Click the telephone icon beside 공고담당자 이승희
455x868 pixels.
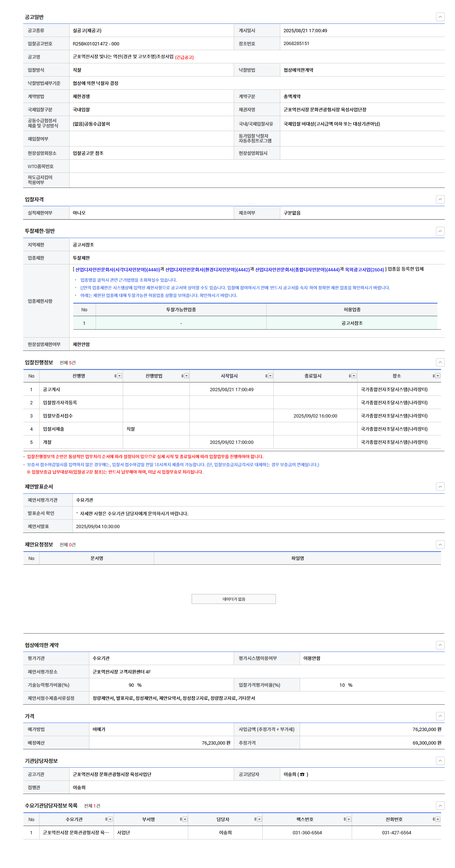[x=302, y=774]
